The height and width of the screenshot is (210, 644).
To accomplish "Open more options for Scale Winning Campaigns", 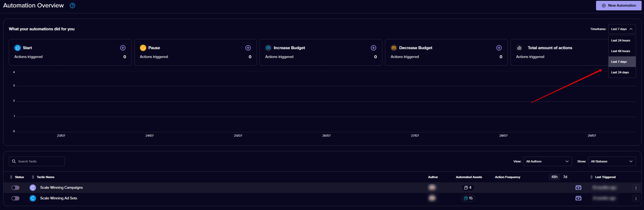I will [x=636, y=188].
